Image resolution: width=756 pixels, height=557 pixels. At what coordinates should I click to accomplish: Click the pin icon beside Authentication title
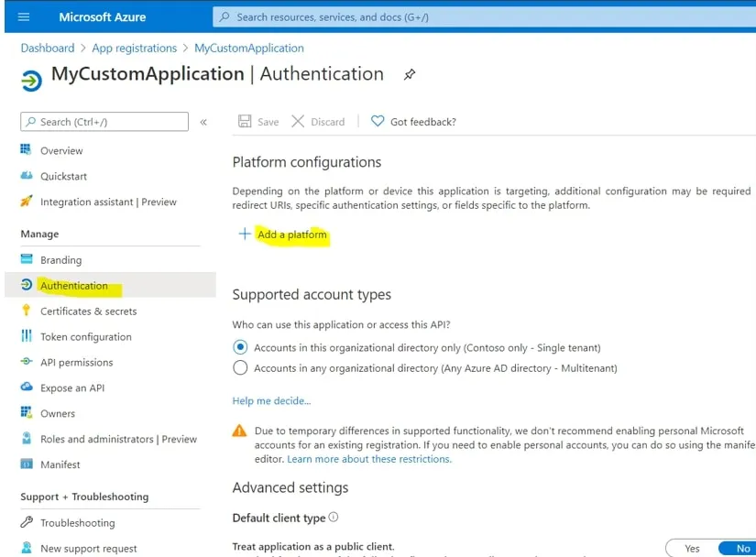[x=410, y=75]
